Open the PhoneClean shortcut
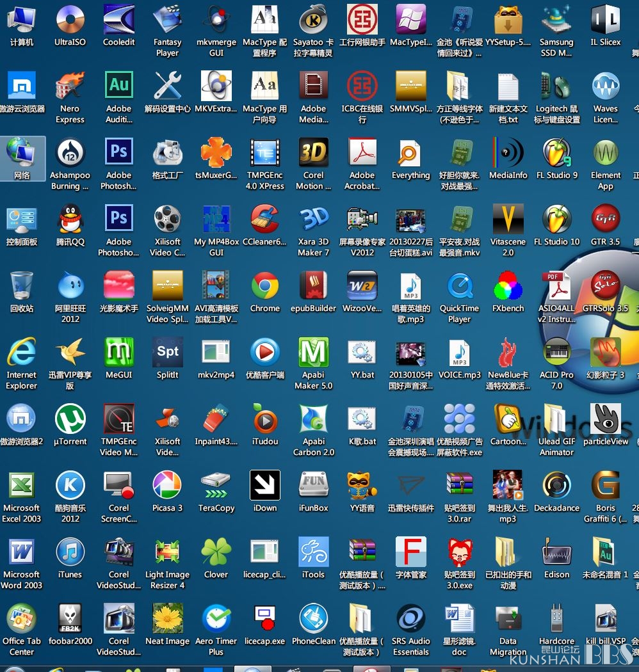This screenshot has width=639, height=672. coord(314,618)
